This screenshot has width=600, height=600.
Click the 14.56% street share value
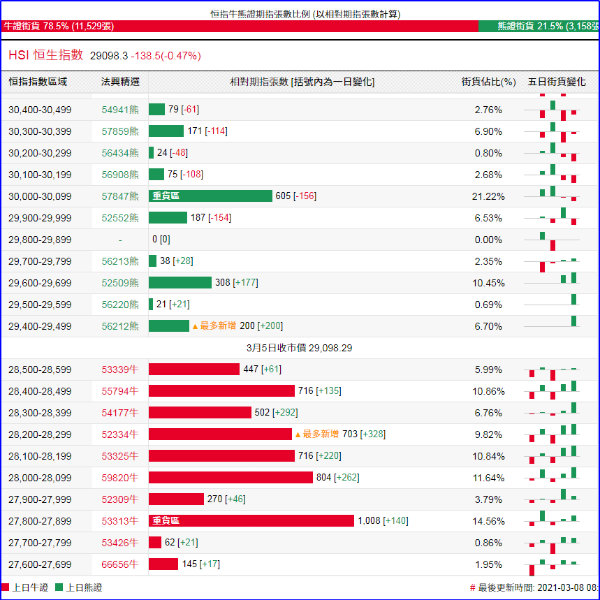coord(488,521)
